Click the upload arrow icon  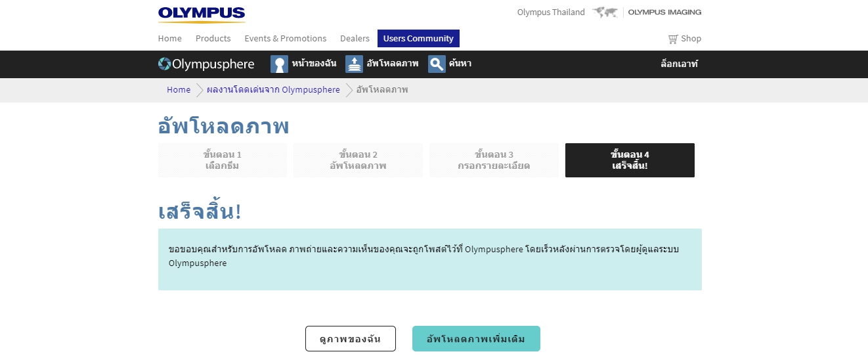pyautogui.click(x=355, y=64)
